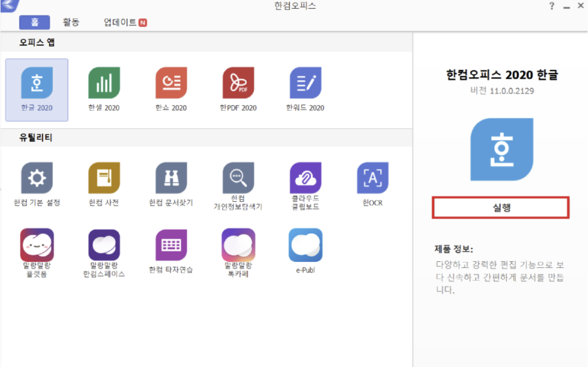Switch to the 홈 tab
The height and width of the screenshot is (367, 588).
pos(35,22)
